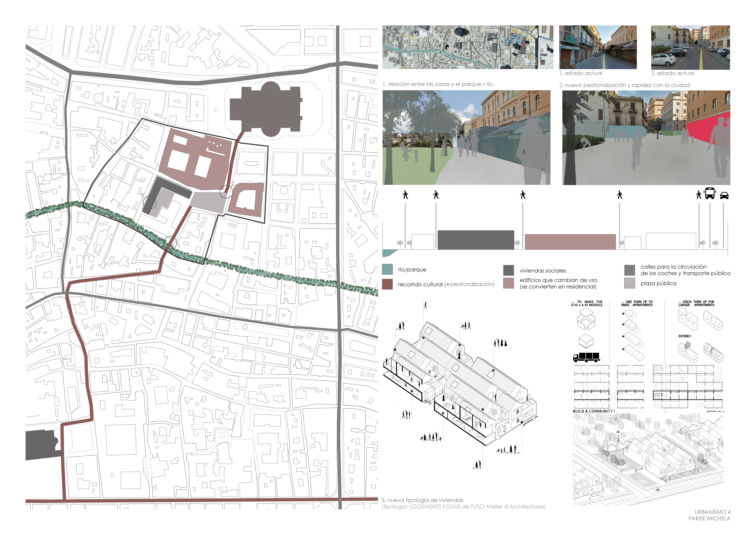The width and height of the screenshot is (756, 535).
Task: Click caption '1. relación entre las casas y el parque / río'
Action: (438, 84)
